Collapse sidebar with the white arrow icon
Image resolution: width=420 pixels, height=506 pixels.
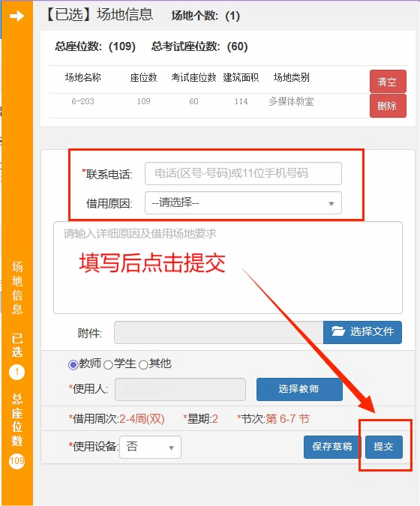point(16,16)
